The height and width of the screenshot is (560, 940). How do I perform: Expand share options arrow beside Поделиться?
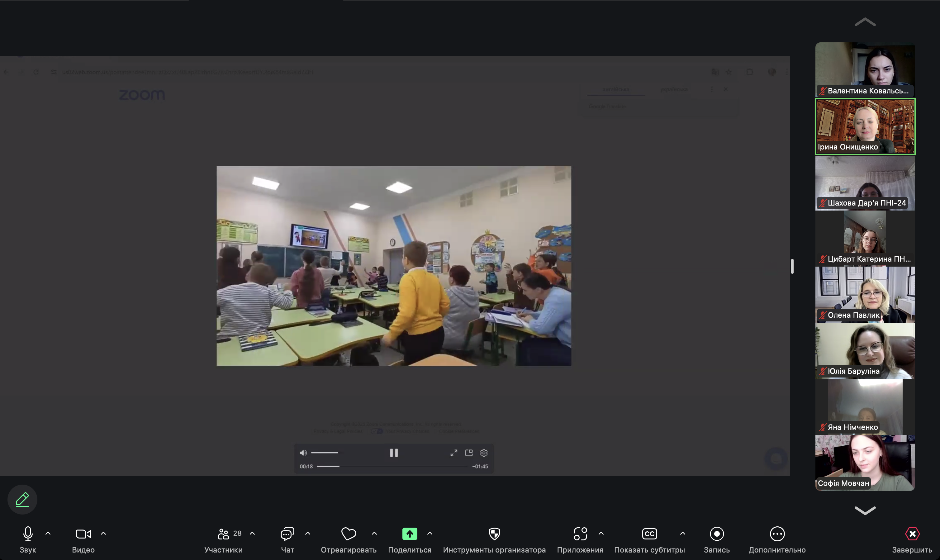[x=430, y=534]
